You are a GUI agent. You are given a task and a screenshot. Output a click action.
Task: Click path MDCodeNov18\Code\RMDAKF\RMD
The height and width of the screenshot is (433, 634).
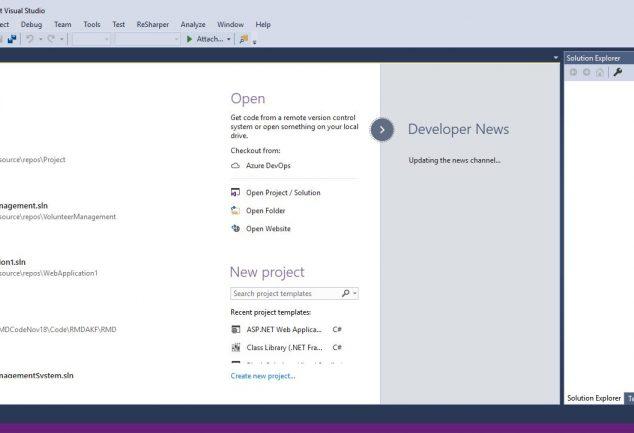(58, 330)
